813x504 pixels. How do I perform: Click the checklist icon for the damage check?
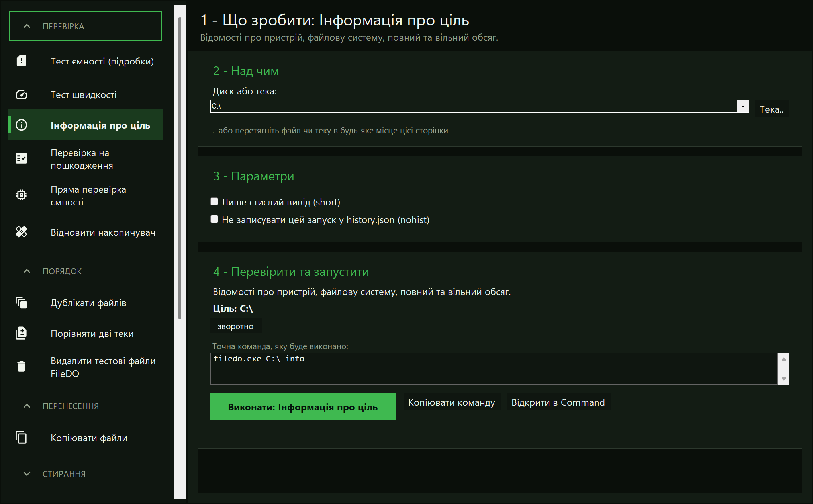[x=21, y=158]
